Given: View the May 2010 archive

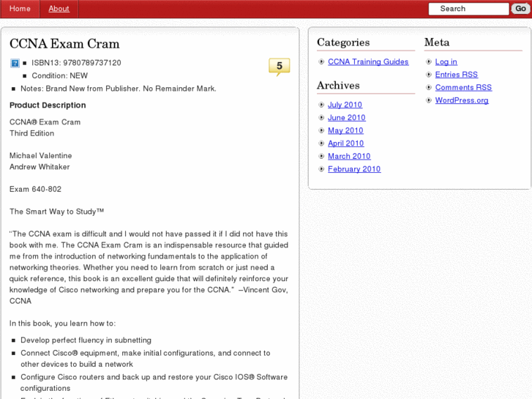Looking at the screenshot, I should tap(345, 130).
